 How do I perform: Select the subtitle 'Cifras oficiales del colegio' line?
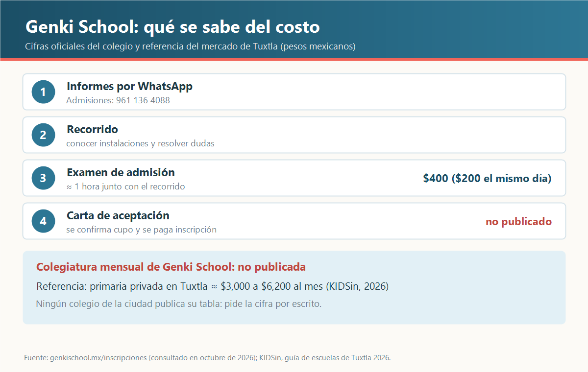coord(190,46)
